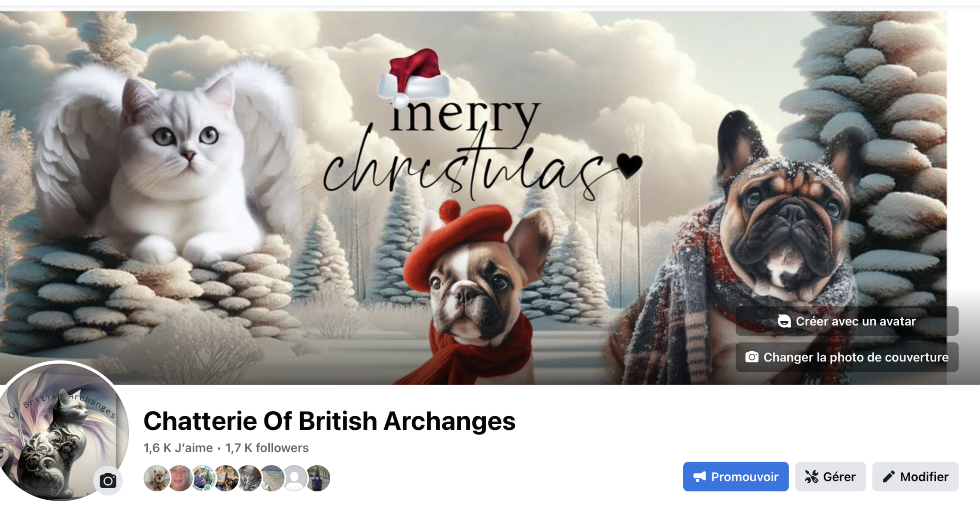Click the avatar face icon in Créer avec un avatar
The width and height of the screenshot is (980, 511).
[784, 321]
